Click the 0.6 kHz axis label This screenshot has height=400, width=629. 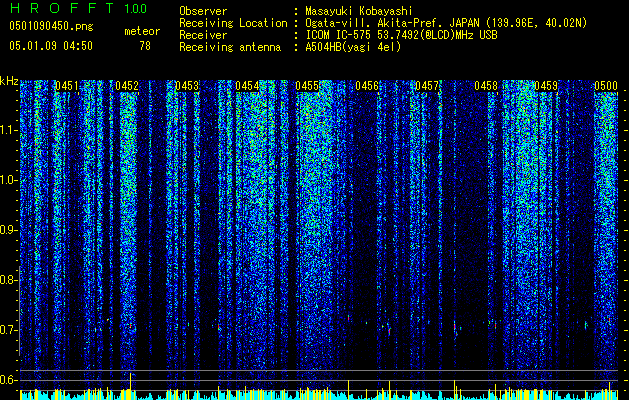tap(7, 380)
